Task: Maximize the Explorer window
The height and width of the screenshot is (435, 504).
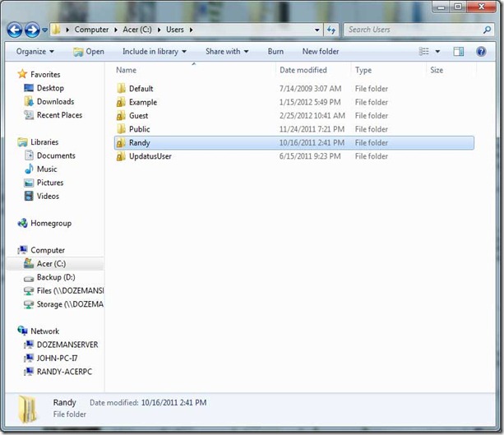Action: (x=458, y=7)
